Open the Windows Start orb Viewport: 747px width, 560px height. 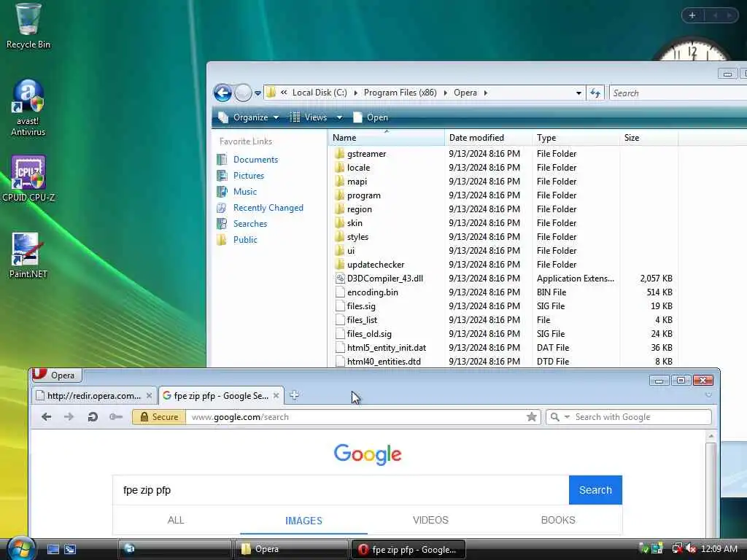pos(21,548)
